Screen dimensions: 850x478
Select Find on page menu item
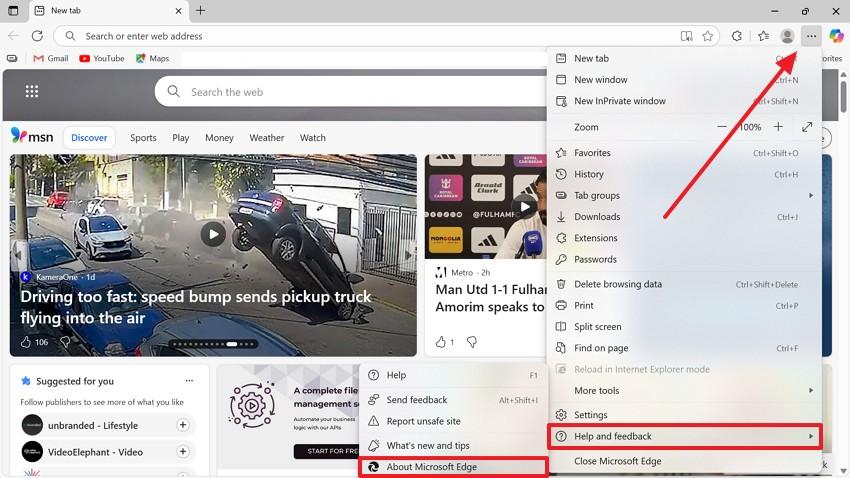coord(684,348)
